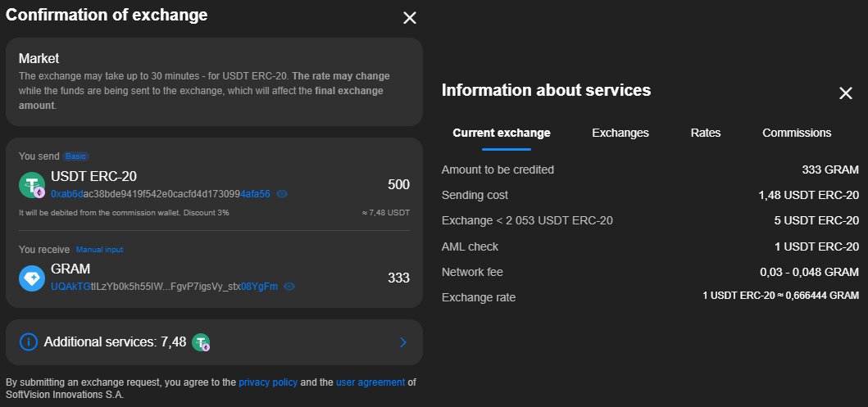This screenshot has height=407, width=868.
Task: Click the USDT ERC-20 currency name
Action: tap(93, 176)
